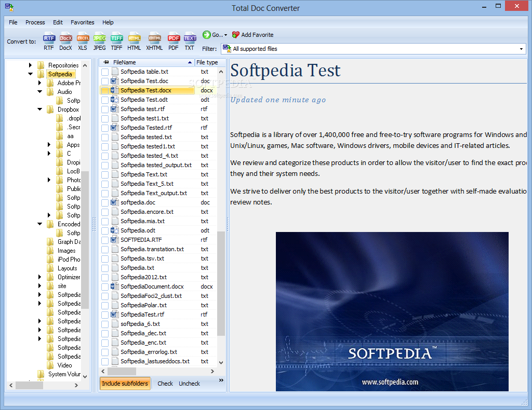Click the more chevrons beside Uncheck

tap(221, 380)
